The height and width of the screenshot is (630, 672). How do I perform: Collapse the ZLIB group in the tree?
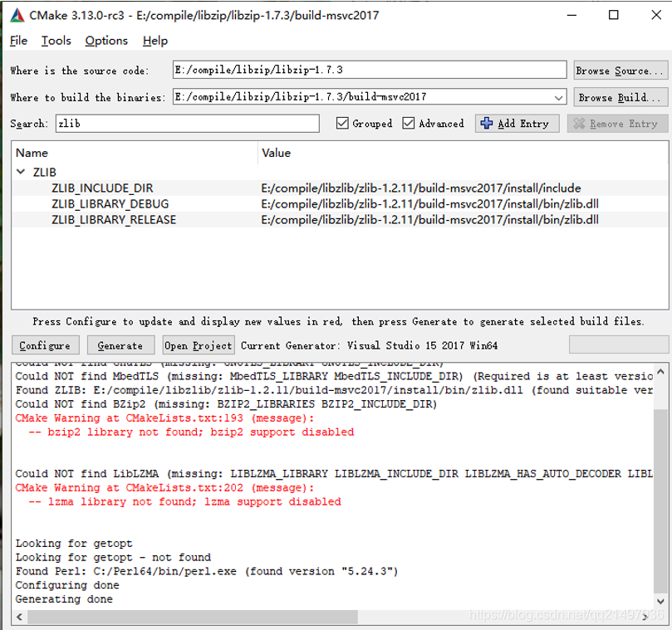pos(20,172)
